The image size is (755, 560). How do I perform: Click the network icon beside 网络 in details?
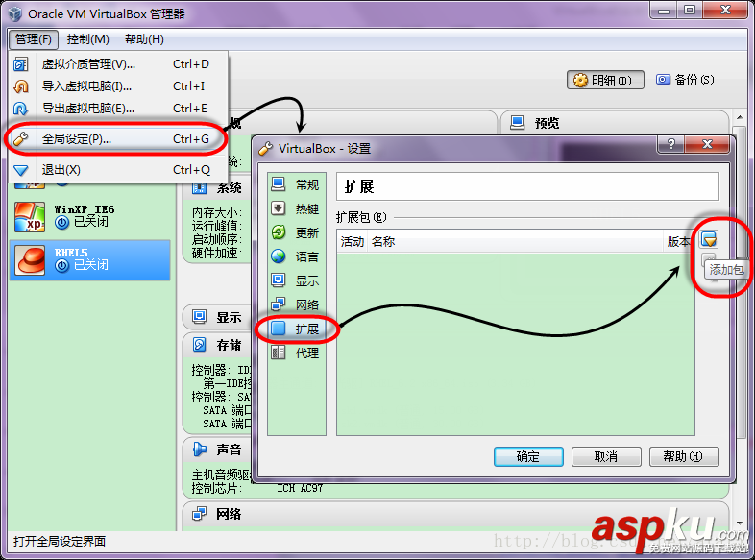click(200, 514)
